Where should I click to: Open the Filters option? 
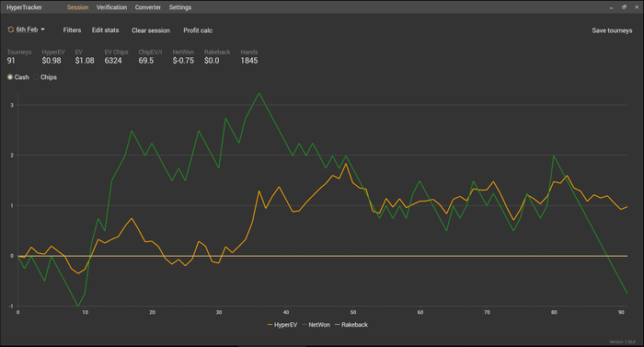click(72, 30)
